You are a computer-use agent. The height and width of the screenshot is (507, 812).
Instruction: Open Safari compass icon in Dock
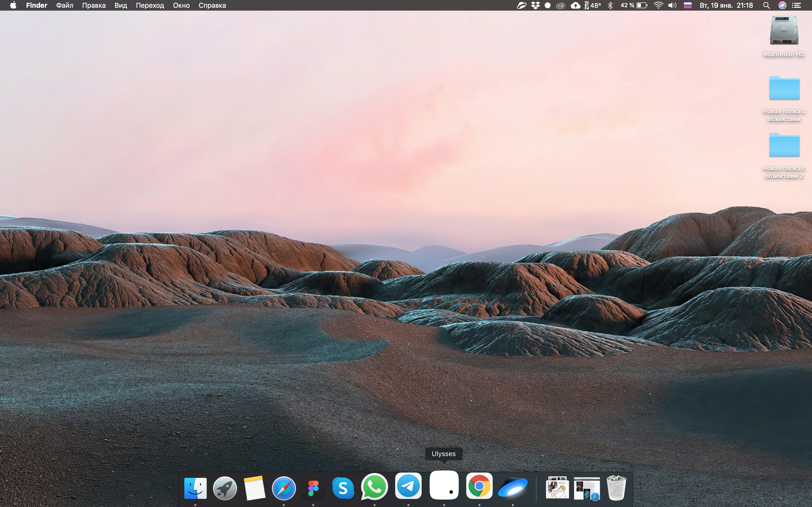(x=283, y=488)
